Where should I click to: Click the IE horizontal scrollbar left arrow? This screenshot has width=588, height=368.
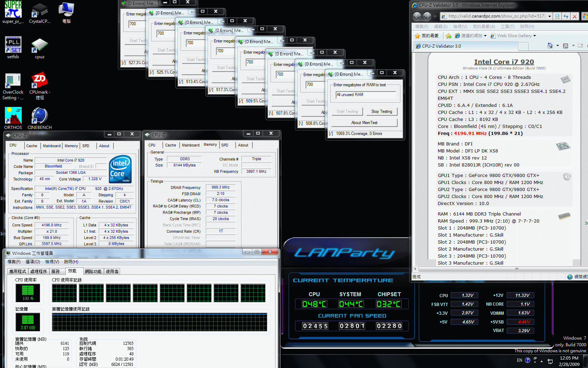(415, 269)
